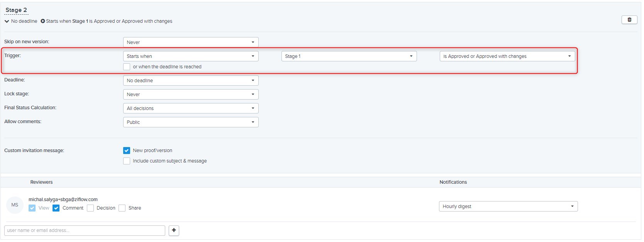Enable the Share permission checkbox
The width and height of the screenshot is (644, 242).
click(122, 208)
